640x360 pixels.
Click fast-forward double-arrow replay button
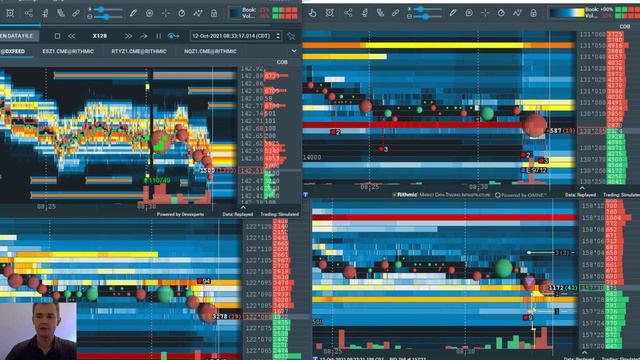tap(128, 36)
